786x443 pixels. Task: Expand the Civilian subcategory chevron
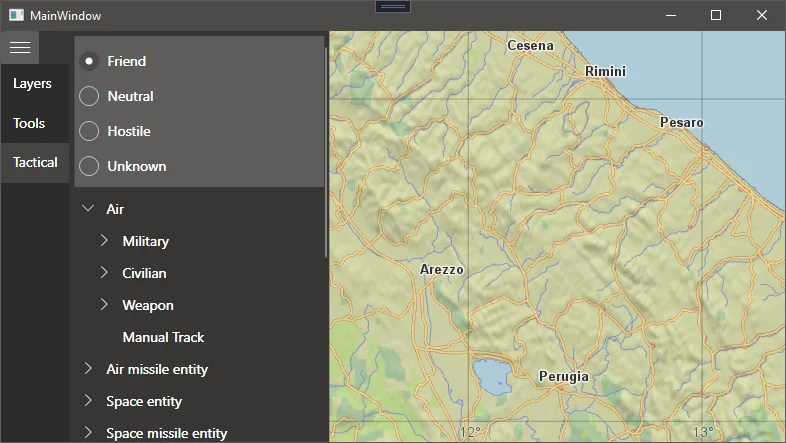click(104, 273)
